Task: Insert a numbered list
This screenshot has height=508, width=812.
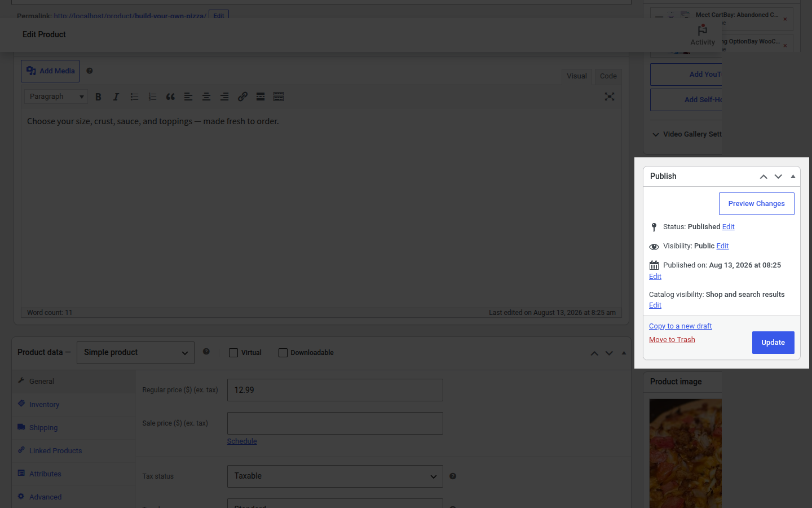Action: [x=152, y=97]
